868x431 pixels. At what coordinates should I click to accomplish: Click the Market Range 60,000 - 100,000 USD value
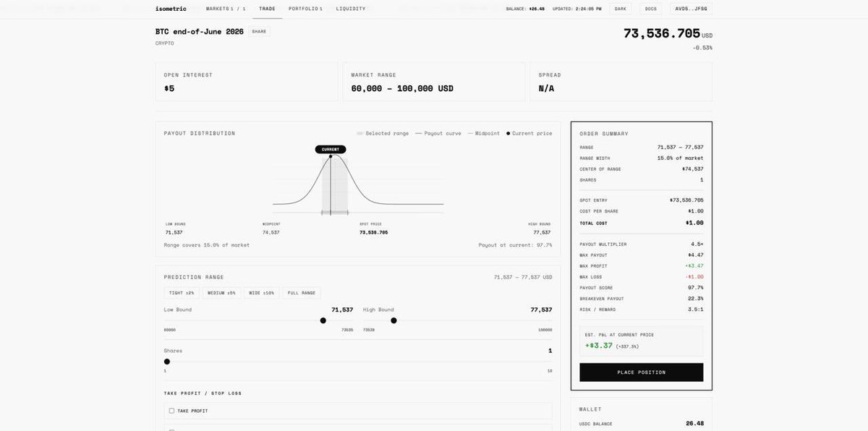(x=402, y=88)
